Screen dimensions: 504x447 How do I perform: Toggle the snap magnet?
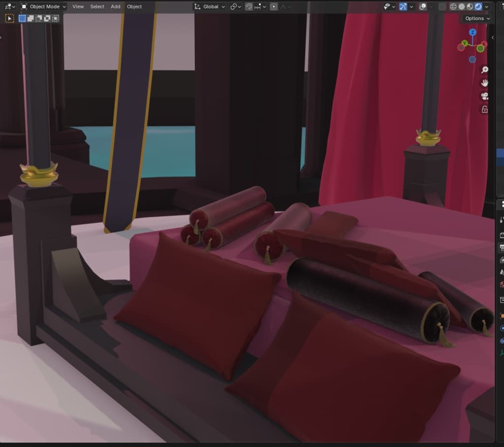249,6
